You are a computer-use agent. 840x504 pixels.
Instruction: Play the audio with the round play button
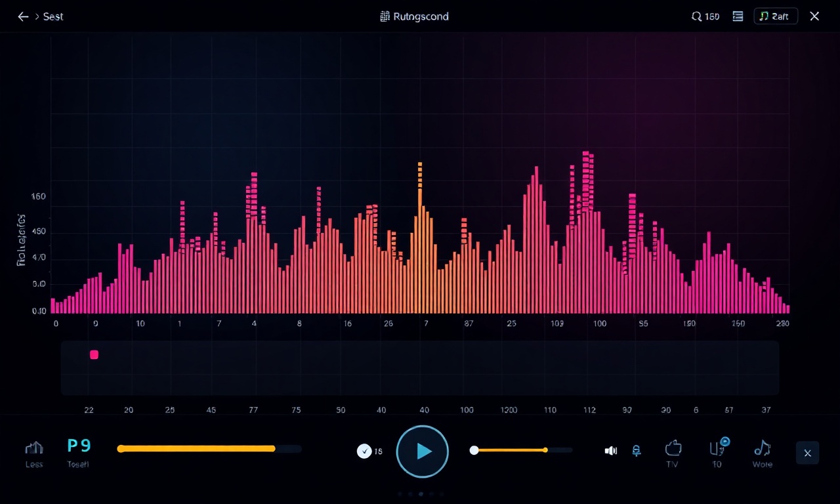click(423, 451)
